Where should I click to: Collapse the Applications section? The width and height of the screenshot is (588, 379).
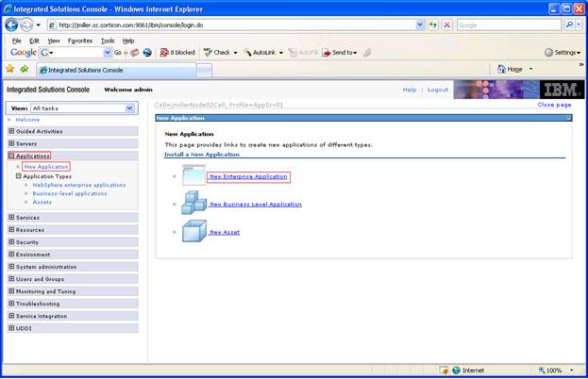coord(11,156)
